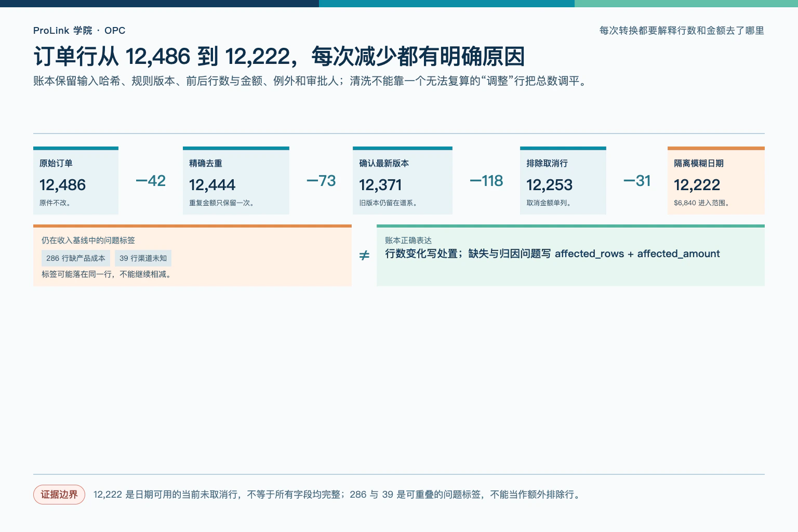Image resolution: width=798 pixels, height=532 pixels.
Task: Click the value 12,371
Action: click(381, 185)
